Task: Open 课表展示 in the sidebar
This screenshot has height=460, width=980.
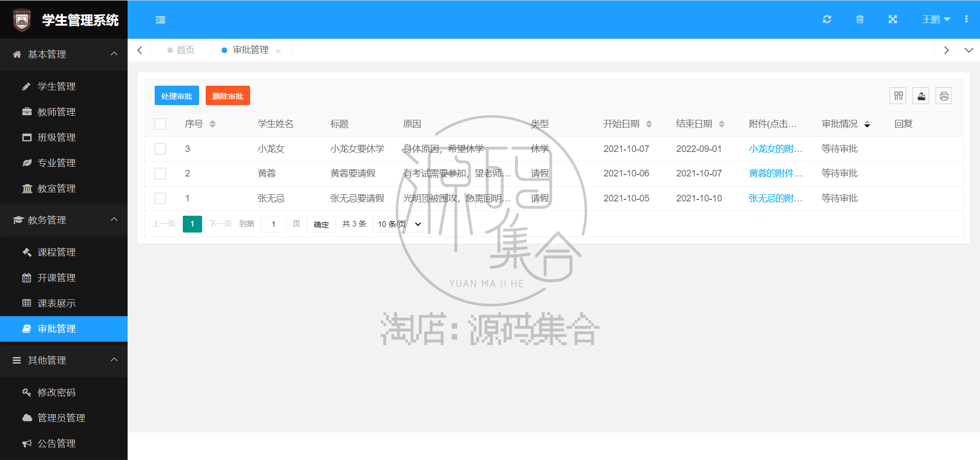Action: point(64,303)
